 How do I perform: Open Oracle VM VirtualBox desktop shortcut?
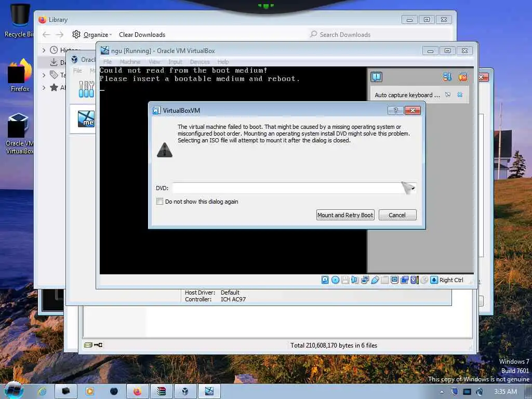coord(19,134)
